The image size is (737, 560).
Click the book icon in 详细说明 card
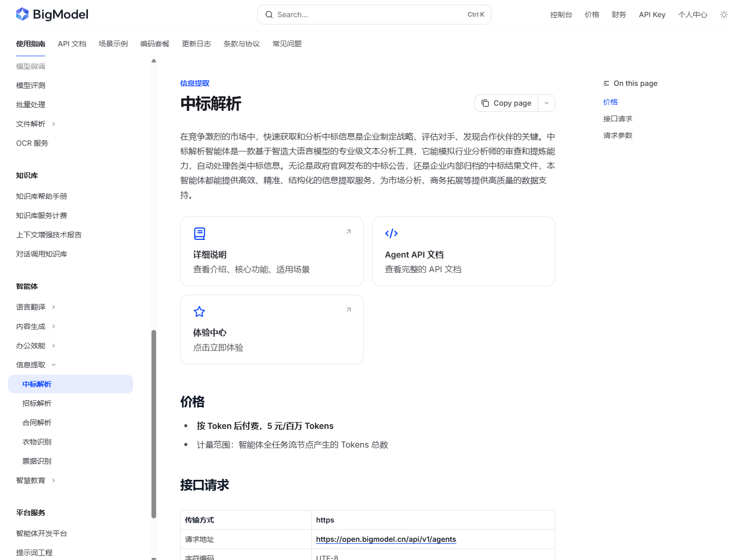tap(199, 234)
